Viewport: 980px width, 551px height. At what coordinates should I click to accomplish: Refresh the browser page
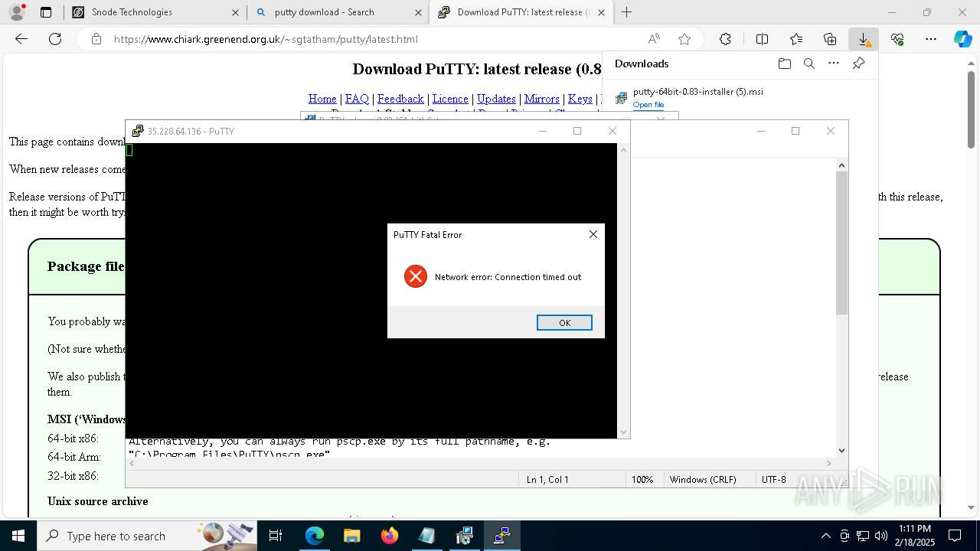(x=55, y=39)
